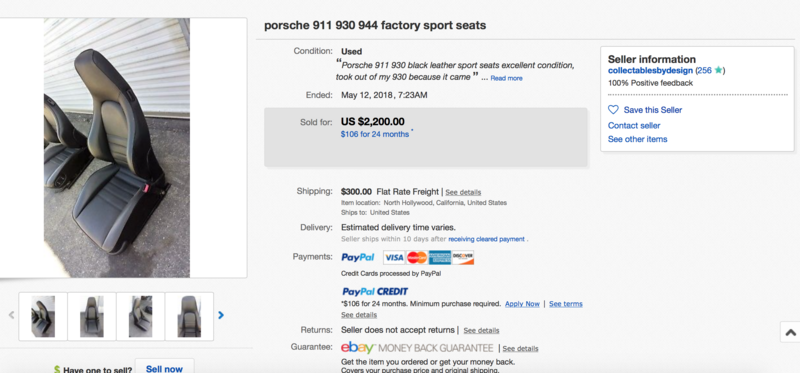Click the American Express card icon
Screen dimensions: 800x373
[x=440, y=258]
